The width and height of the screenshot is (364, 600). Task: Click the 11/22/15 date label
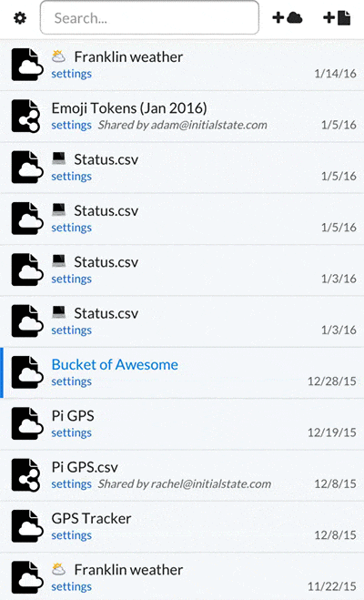click(332, 586)
